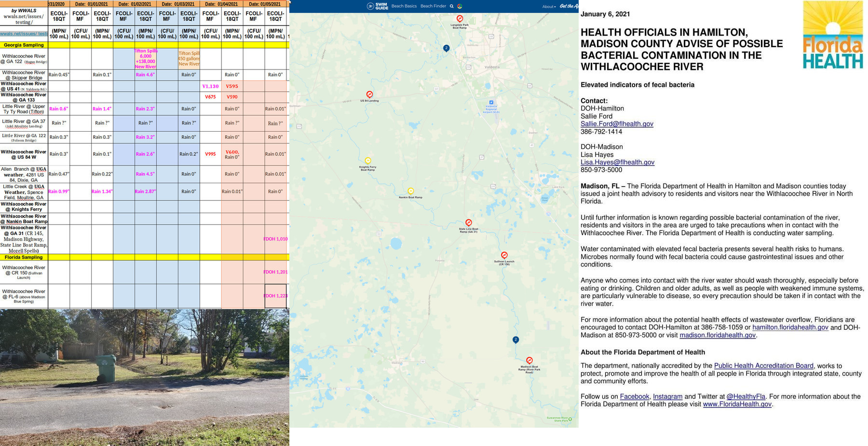868x446 pixels.
Task: Click the Florida Health sun logo
Action: 833,35
